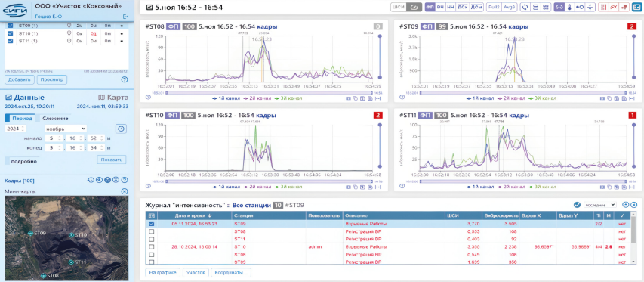Click the magnifier icon in the Кадры row

(99, 180)
